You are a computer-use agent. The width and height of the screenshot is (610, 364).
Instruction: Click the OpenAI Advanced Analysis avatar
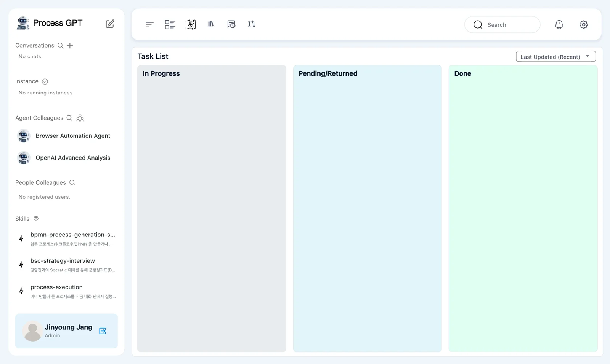[24, 158]
